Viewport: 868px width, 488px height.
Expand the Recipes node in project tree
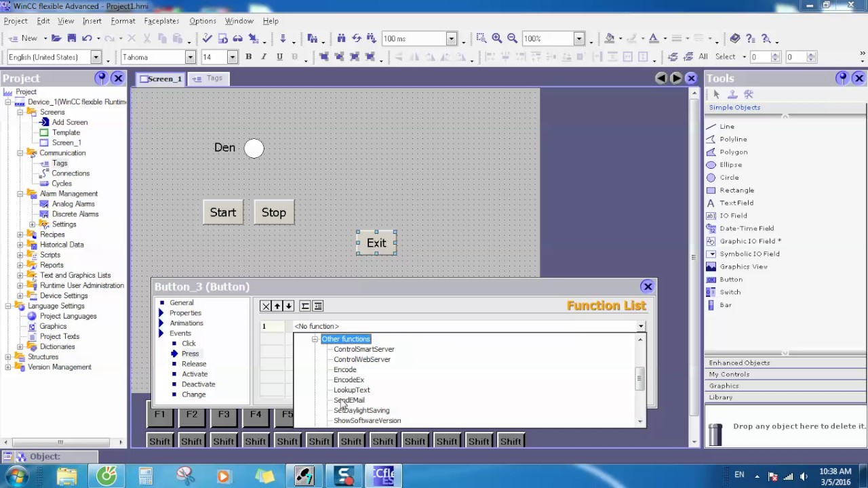(x=20, y=235)
